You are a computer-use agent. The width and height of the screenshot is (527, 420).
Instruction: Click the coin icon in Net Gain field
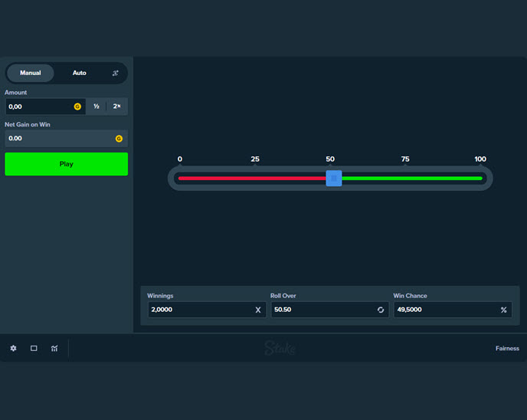point(119,139)
